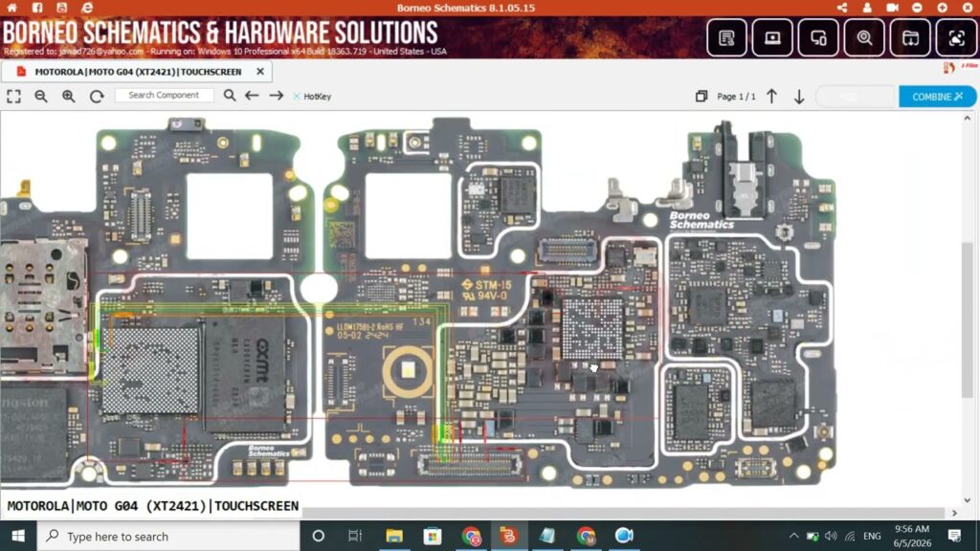Select the MOTOROLA MOTO G04 TOUCHSCREEN tab
This screenshot has height=551, width=980.
click(138, 72)
